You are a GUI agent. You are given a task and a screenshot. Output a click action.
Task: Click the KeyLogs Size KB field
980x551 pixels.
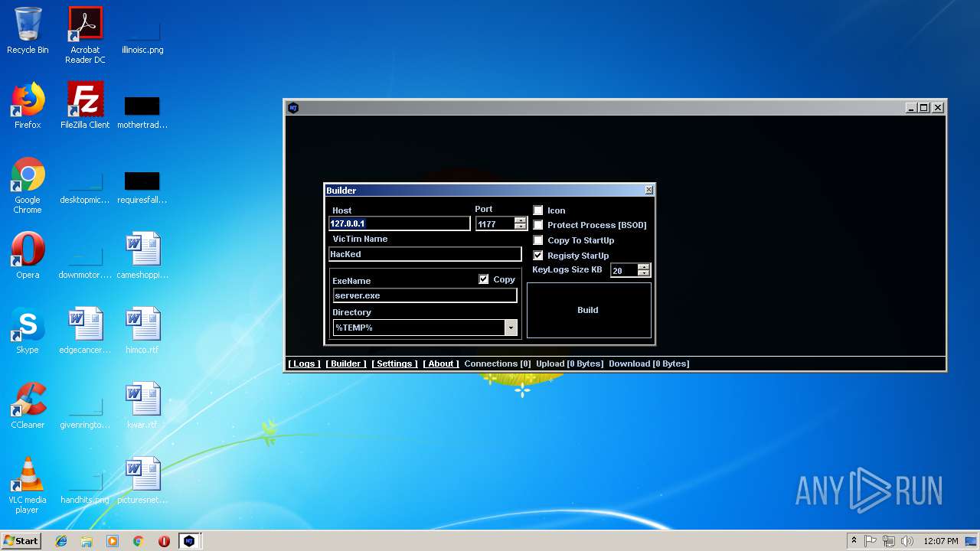click(625, 270)
